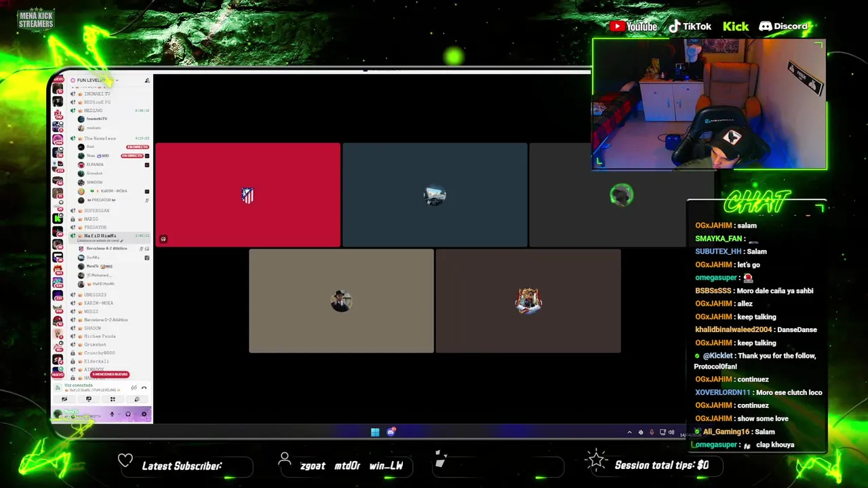Open the soundboard button in the voice panel
The height and width of the screenshot is (488, 868).
[137, 399]
